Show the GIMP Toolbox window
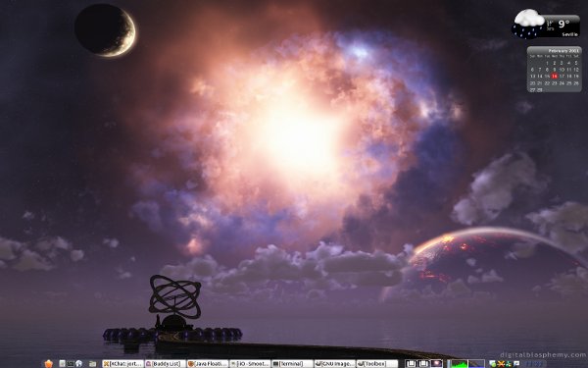This screenshot has width=588, height=368. [377, 363]
